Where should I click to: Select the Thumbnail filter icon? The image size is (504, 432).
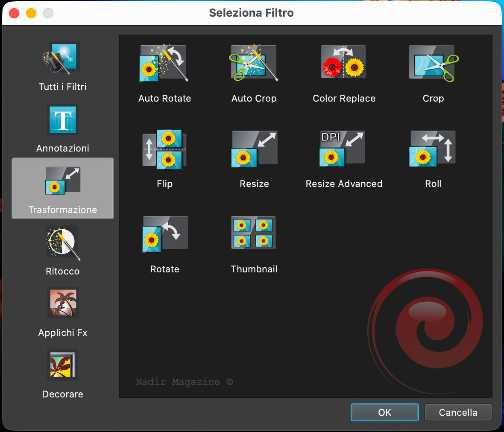pyautogui.click(x=254, y=233)
